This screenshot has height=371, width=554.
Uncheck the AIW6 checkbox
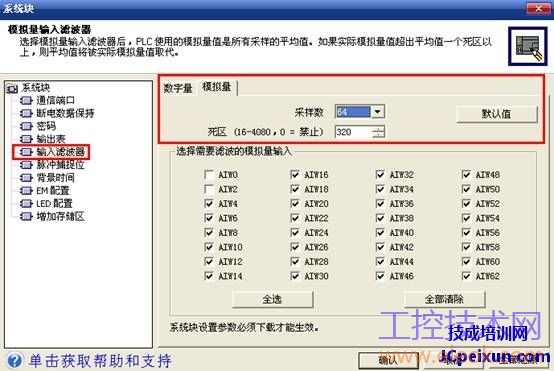(209, 218)
